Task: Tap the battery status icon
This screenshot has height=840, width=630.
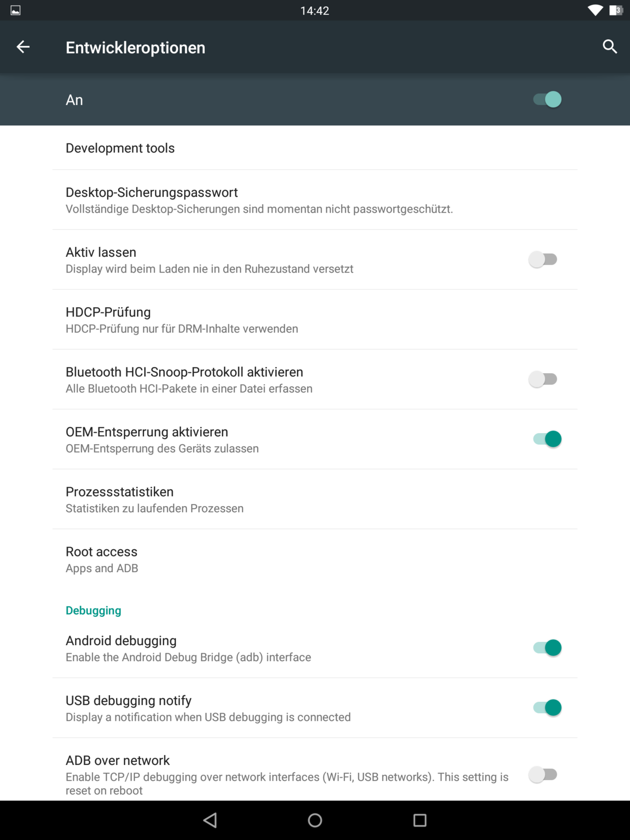Action: click(615, 10)
